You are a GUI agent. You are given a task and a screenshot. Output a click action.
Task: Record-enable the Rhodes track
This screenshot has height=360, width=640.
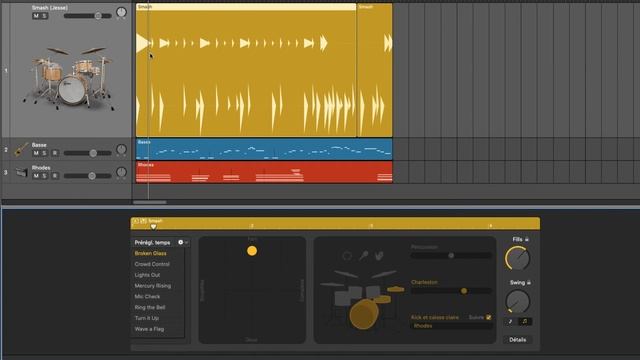tap(54, 176)
